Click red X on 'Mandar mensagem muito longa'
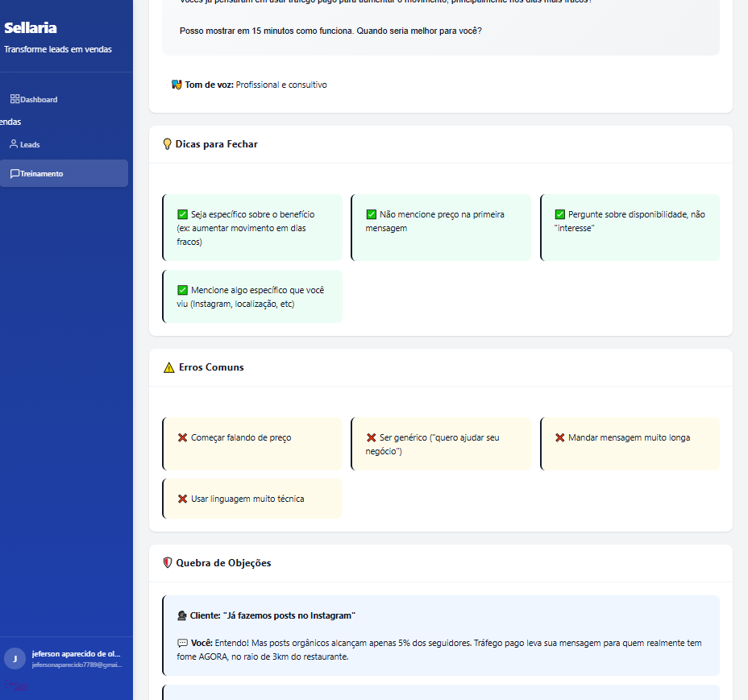 [560, 437]
